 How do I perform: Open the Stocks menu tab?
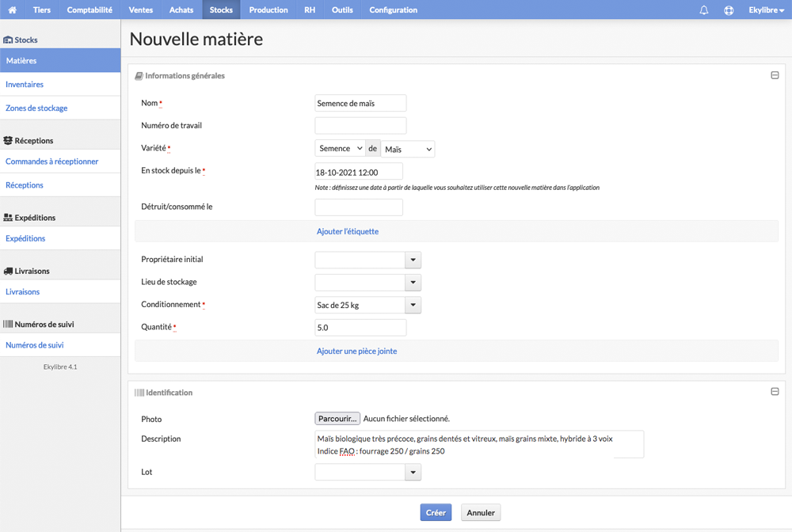[x=221, y=9]
